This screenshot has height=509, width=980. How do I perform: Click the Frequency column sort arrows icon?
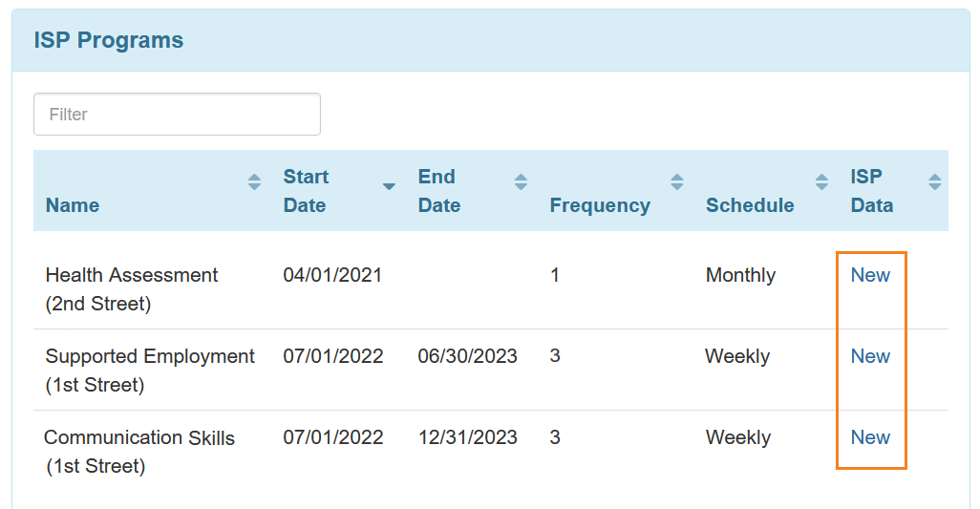677,181
